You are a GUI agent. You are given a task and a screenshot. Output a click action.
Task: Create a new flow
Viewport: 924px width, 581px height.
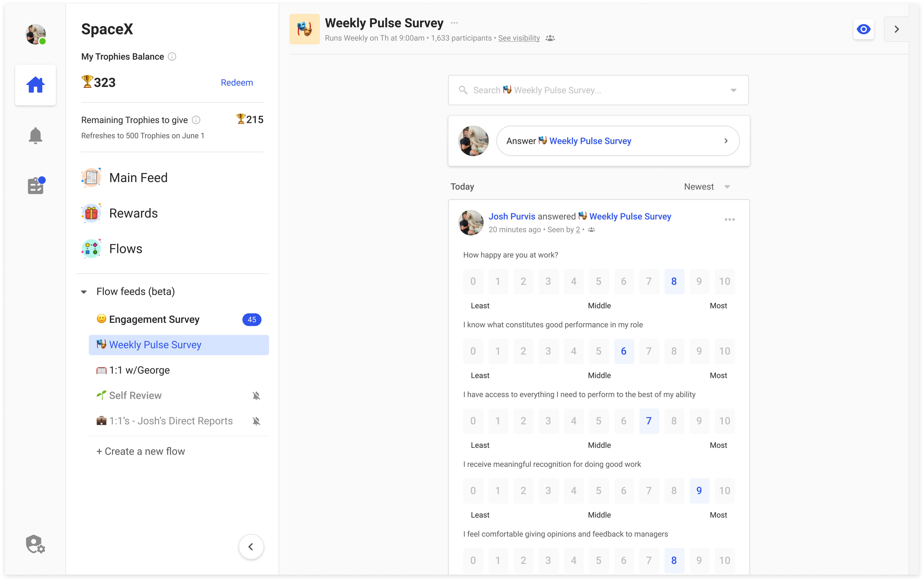click(140, 451)
